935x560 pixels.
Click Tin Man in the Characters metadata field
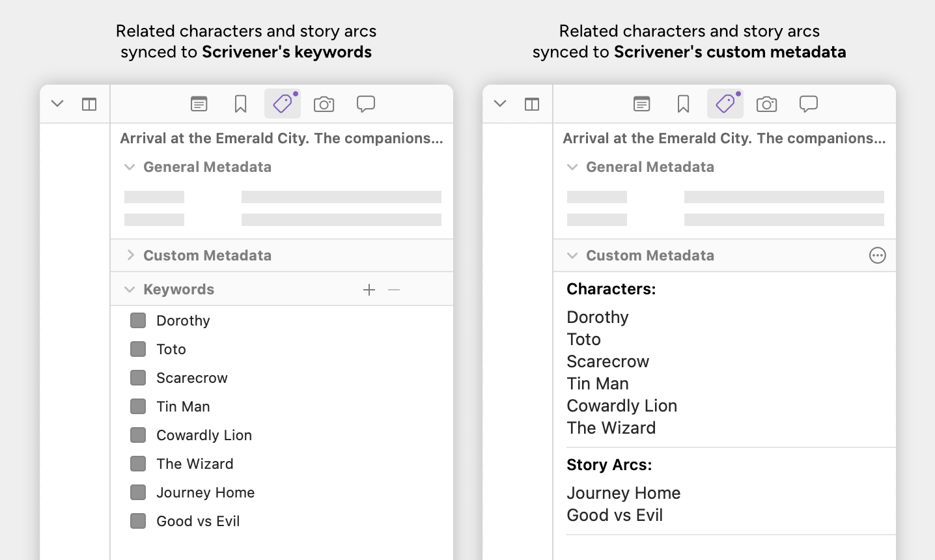598,384
